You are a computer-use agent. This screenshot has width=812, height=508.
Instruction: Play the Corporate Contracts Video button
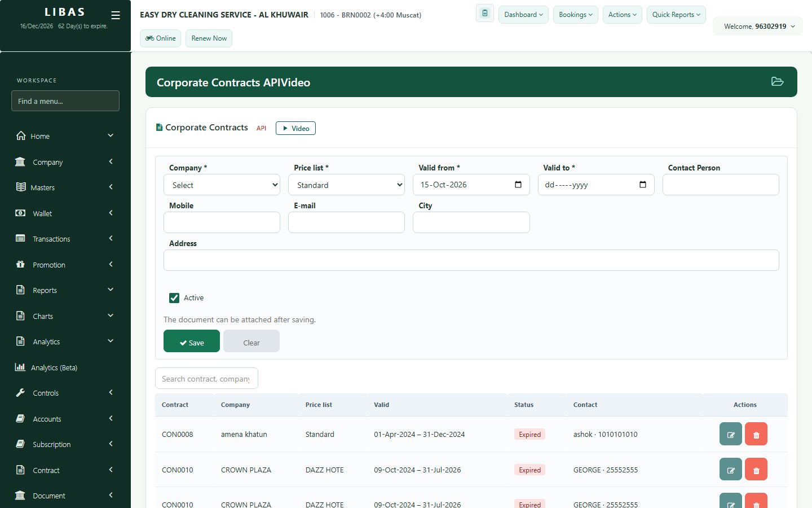(295, 128)
